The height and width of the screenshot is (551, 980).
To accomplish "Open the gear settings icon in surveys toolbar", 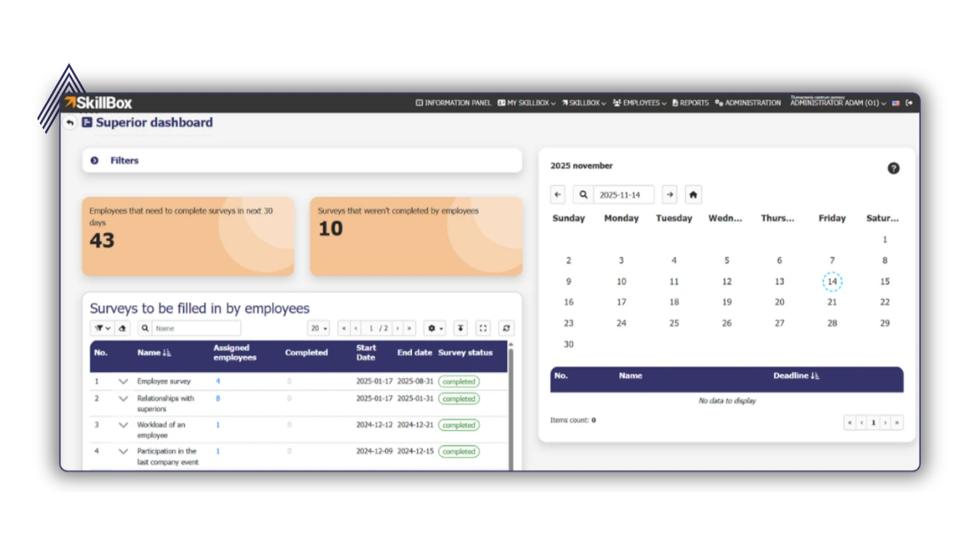I will [433, 328].
